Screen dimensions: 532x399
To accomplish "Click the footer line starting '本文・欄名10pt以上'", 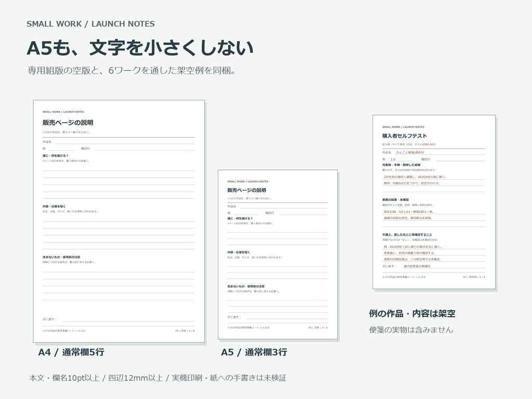I will (x=158, y=378).
